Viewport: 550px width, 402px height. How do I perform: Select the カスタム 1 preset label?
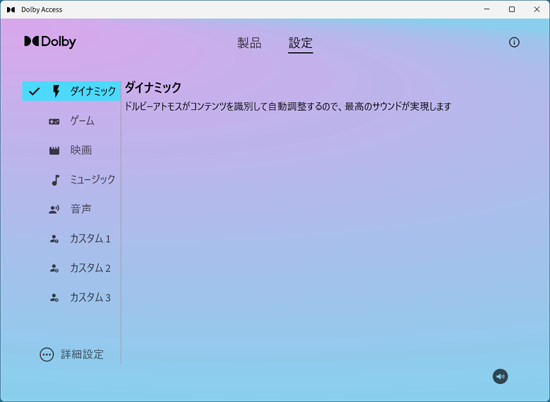tap(90, 239)
